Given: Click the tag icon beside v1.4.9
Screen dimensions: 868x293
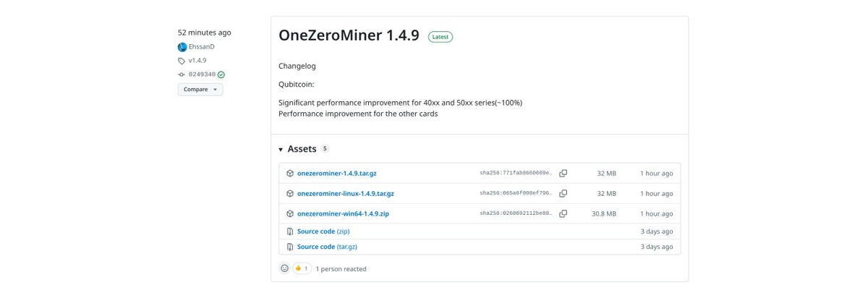Looking at the screenshot, I should click(182, 61).
